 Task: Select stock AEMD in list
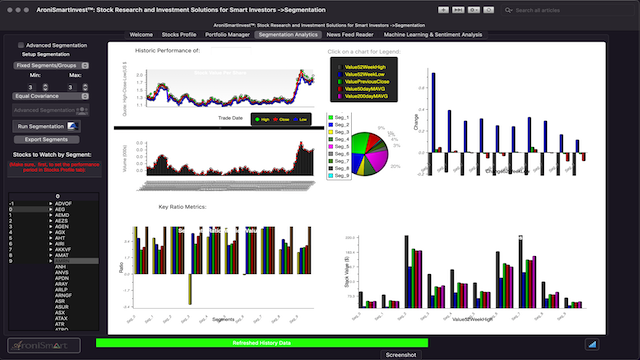pos(62,215)
